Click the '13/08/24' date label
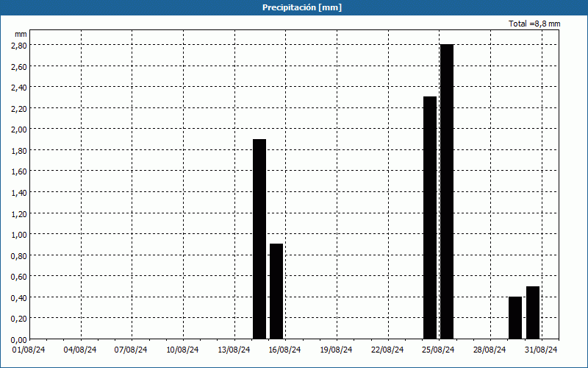The height and width of the screenshot is (368, 588). (234, 350)
